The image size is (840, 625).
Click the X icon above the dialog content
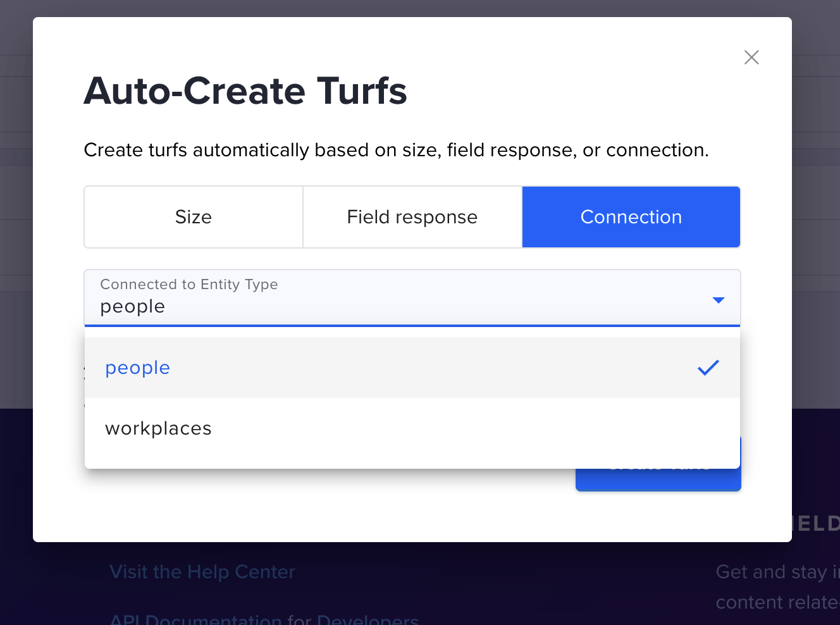(x=751, y=57)
